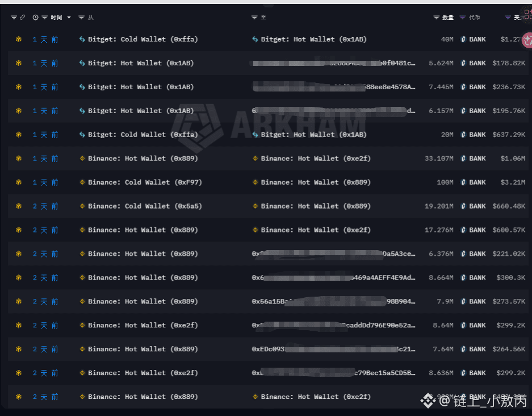Open sender Binance: Hot Wallet (0xe2f) in 8.64M row
532x416 pixels.
(x=143, y=325)
